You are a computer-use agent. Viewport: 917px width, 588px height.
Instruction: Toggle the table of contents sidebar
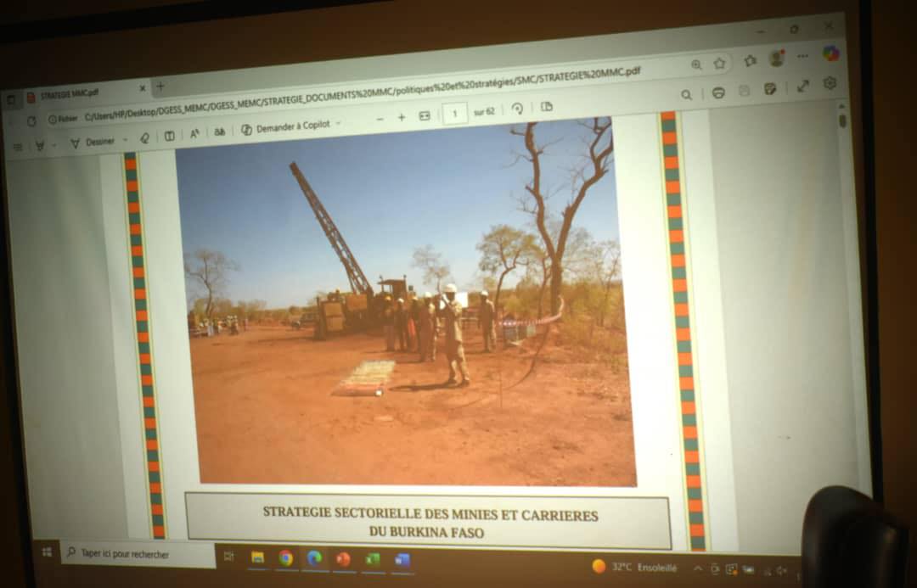[17, 147]
